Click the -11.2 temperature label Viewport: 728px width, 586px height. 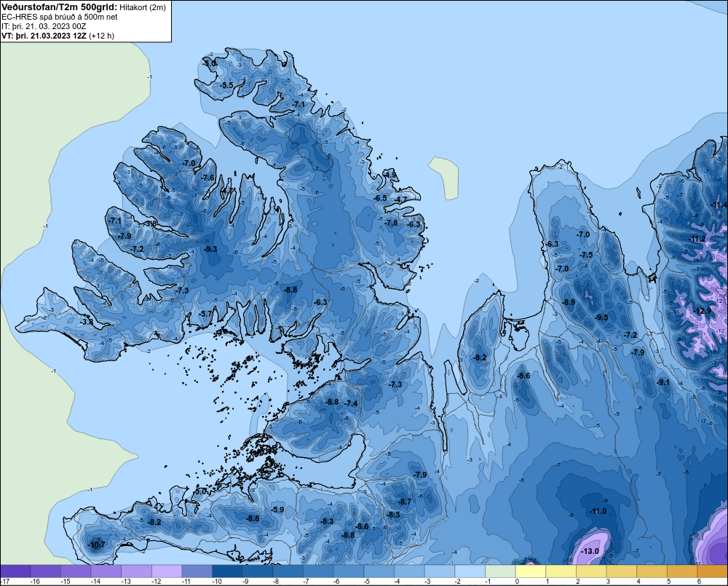(x=697, y=239)
